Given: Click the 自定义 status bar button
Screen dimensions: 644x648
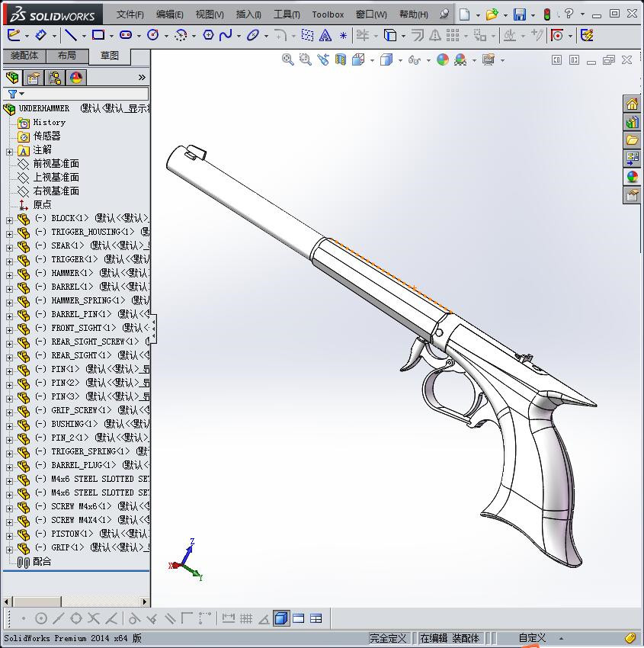Looking at the screenshot, I should [x=532, y=638].
